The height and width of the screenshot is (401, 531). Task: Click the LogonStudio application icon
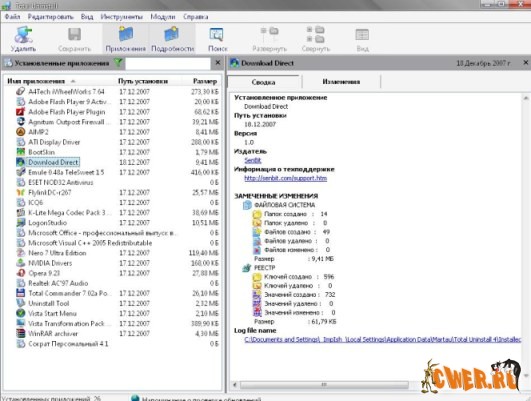[x=21, y=223]
